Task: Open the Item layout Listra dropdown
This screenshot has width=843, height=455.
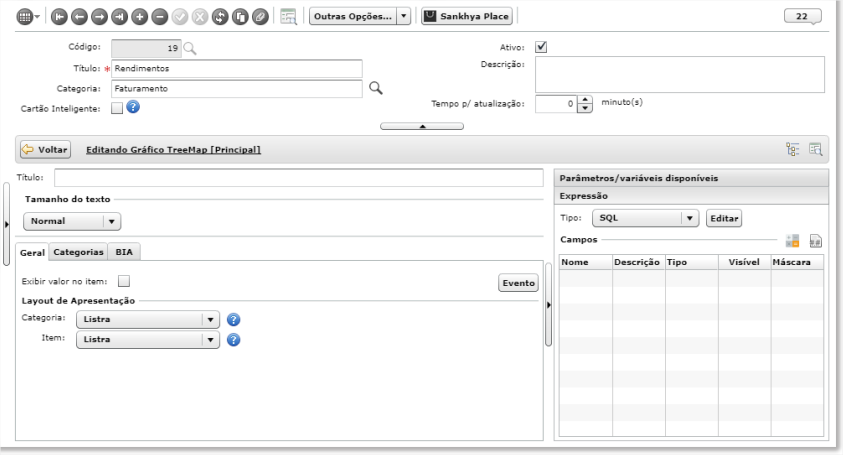Action: 148,340
